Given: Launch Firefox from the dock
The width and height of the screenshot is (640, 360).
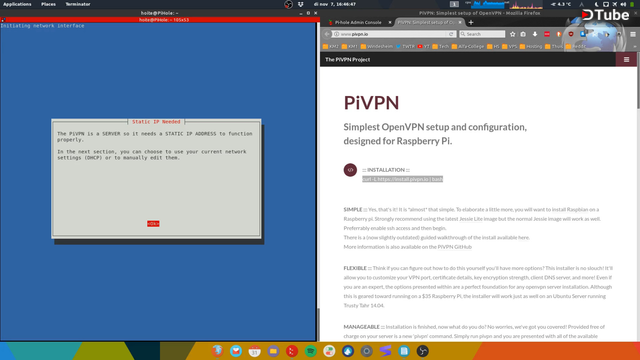Looking at the screenshot, I should click(x=217, y=351).
